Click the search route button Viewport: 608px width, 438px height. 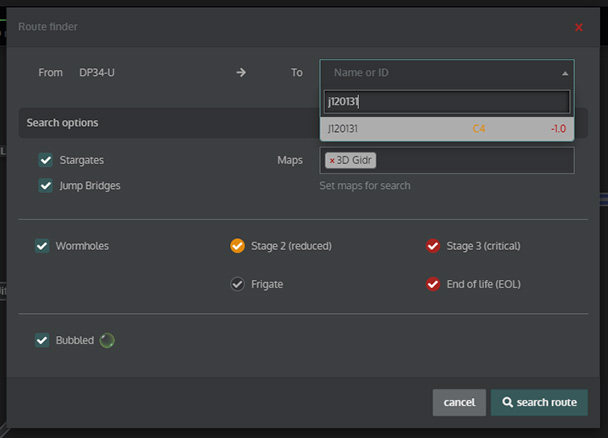click(539, 402)
